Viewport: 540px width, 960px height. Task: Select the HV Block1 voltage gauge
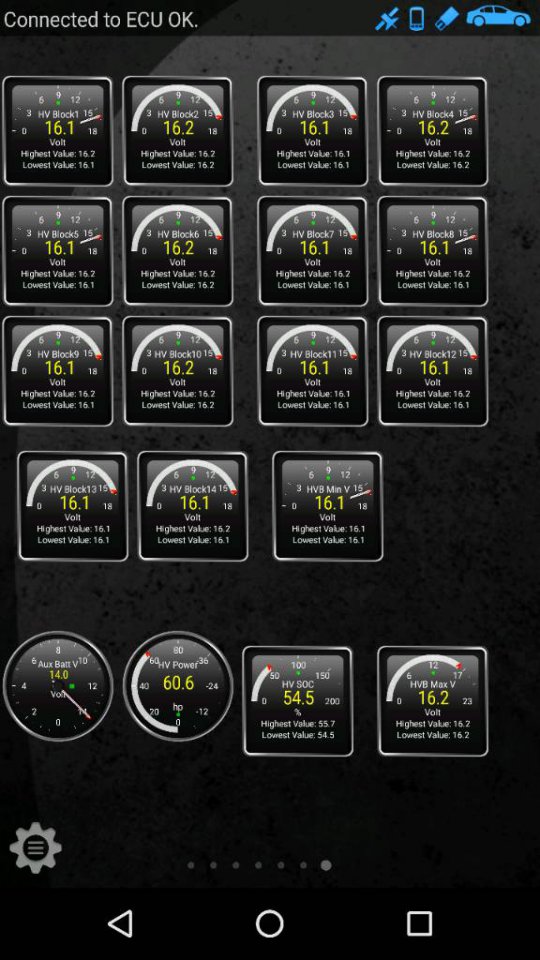coord(58,131)
